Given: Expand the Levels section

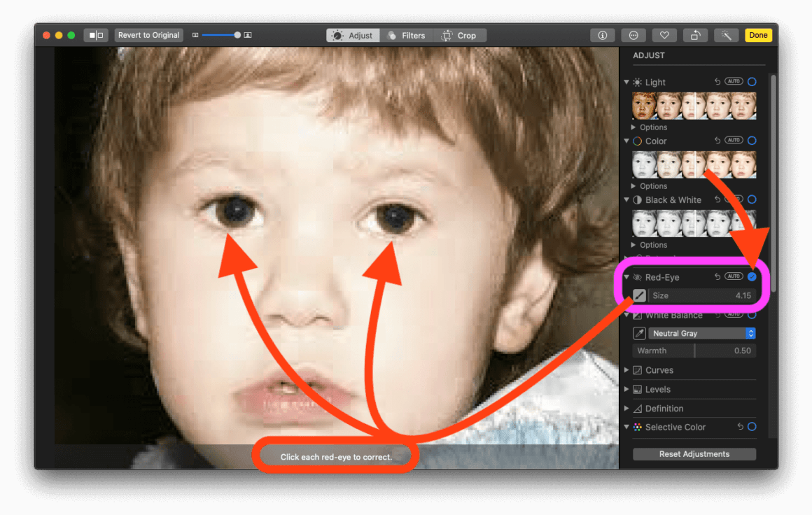Looking at the screenshot, I should [626, 389].
